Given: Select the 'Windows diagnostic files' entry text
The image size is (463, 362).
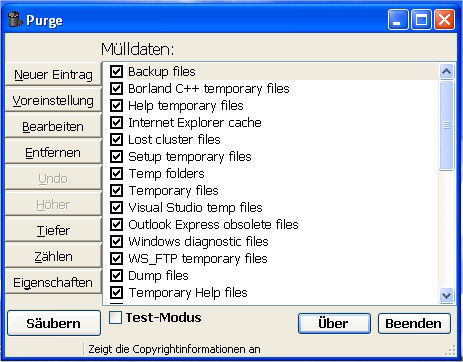Looking at the screenshot, I should point(198,242).
